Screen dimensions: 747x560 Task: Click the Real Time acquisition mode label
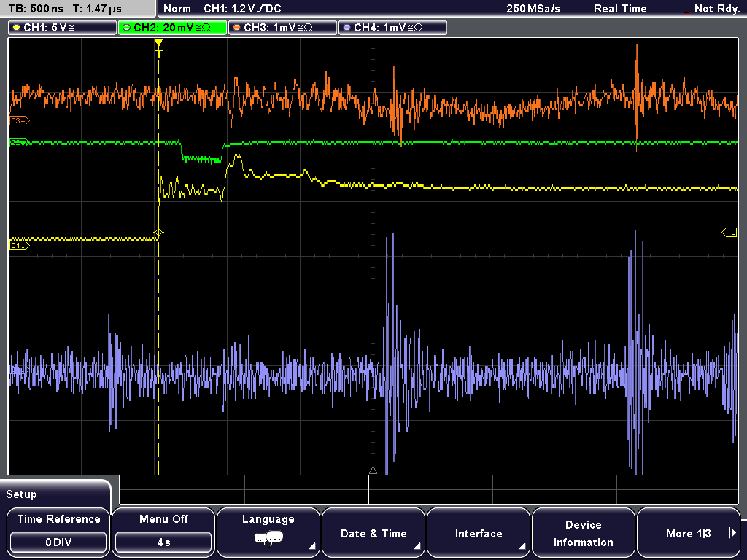pos(620,9)
